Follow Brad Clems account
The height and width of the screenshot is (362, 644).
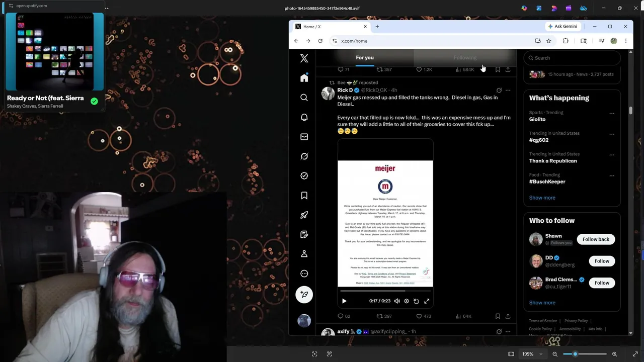click(x=602, y=283)
